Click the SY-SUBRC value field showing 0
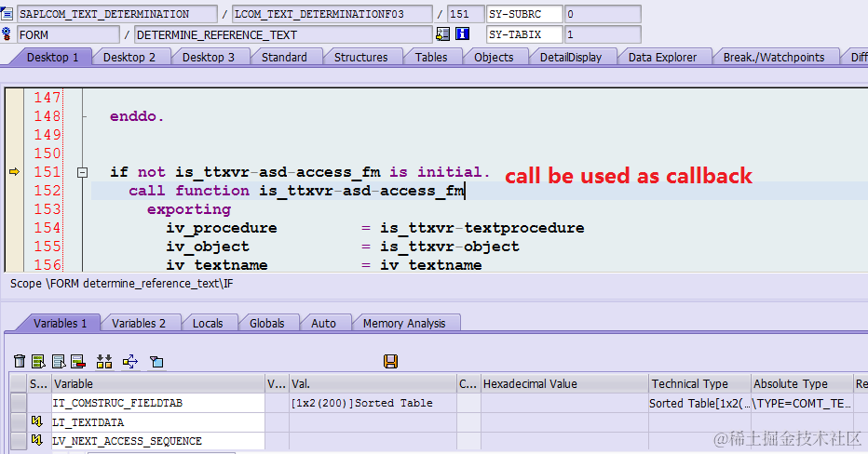868x454 pixels. (x=603, y=14)
